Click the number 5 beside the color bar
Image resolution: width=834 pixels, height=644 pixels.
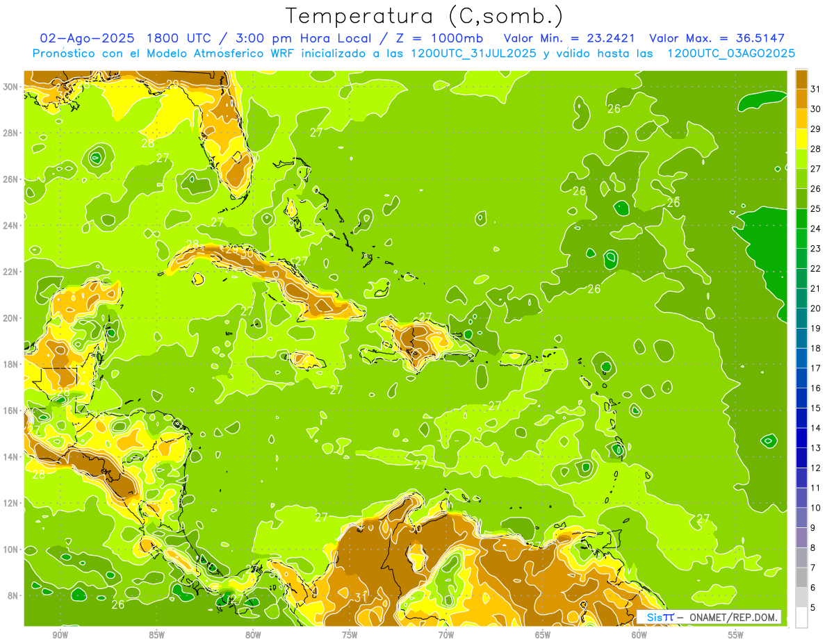click(813, 608)
